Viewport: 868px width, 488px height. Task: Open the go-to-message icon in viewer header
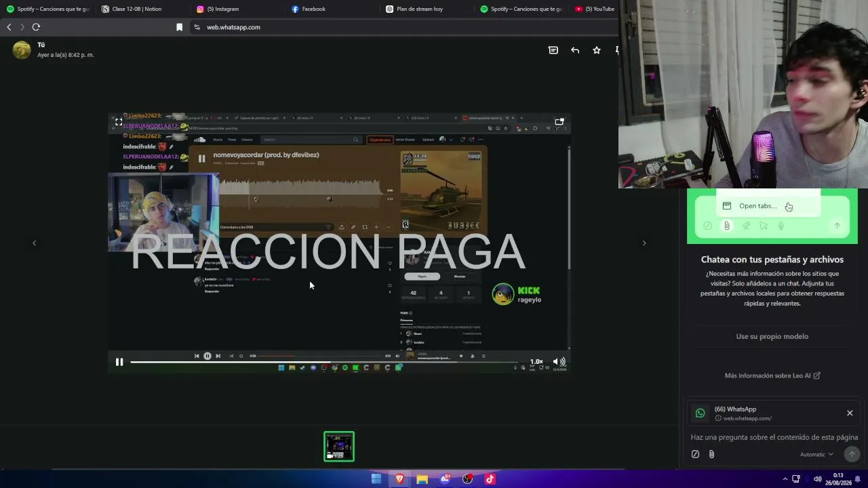coord(553,50)
